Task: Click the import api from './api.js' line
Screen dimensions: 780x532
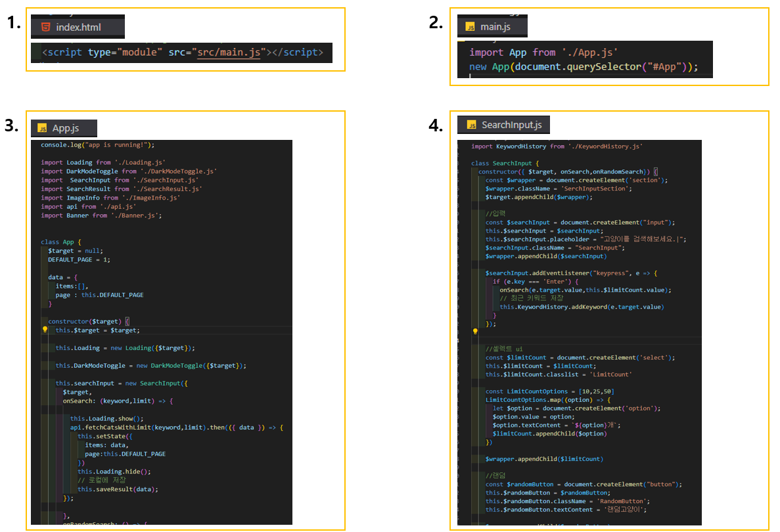Action: (x=89, y=207)
